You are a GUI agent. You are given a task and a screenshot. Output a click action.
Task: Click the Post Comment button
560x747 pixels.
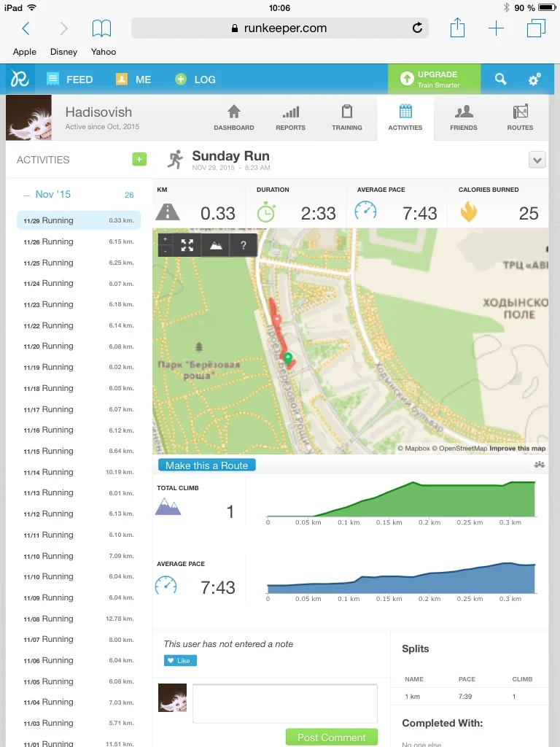pos(332,737)
